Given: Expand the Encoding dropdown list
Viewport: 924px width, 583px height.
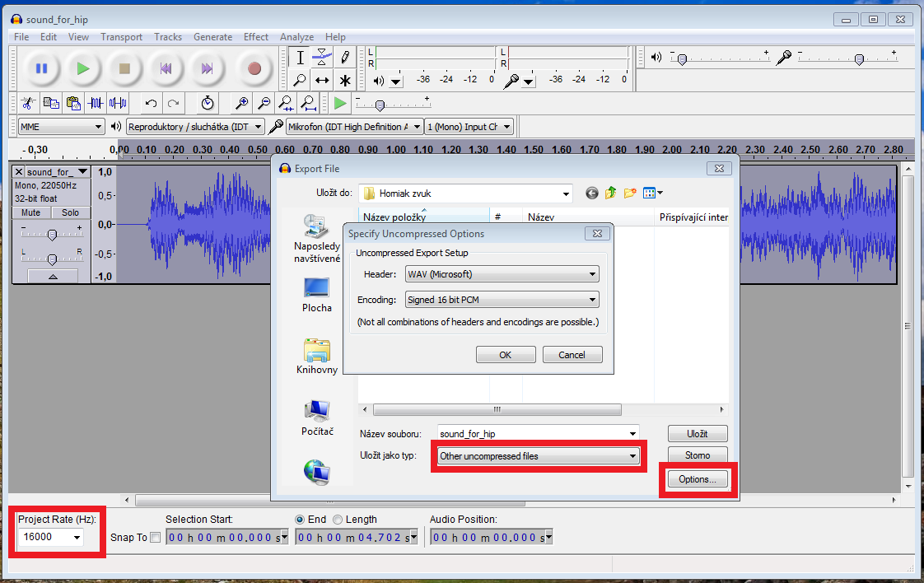Looking at the screenshot, I should (502, 301).
